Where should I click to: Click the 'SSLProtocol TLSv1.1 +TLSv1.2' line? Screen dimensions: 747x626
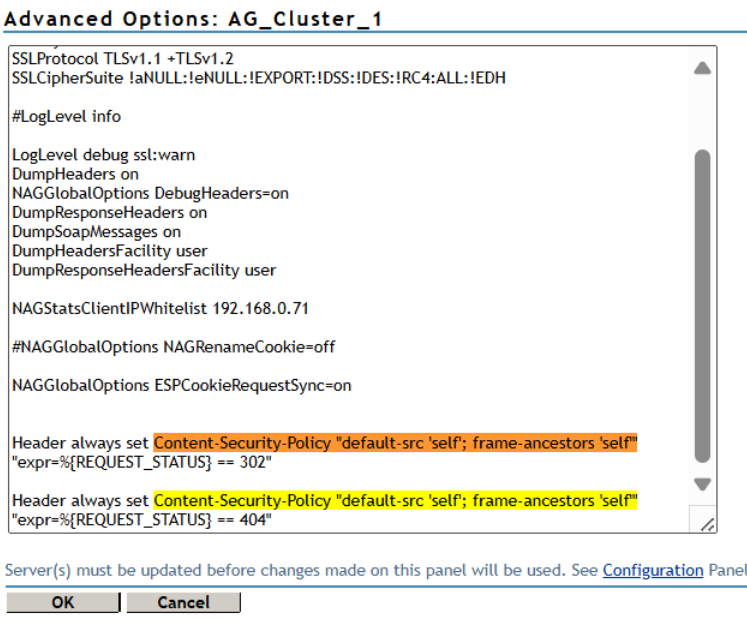[123, 59]
